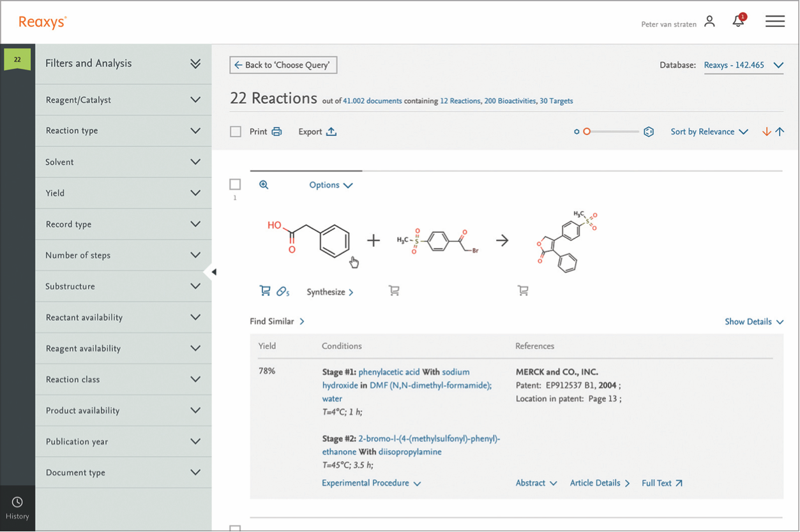Click the Export upload icon

pyautogui.click(x=331, y=131)
